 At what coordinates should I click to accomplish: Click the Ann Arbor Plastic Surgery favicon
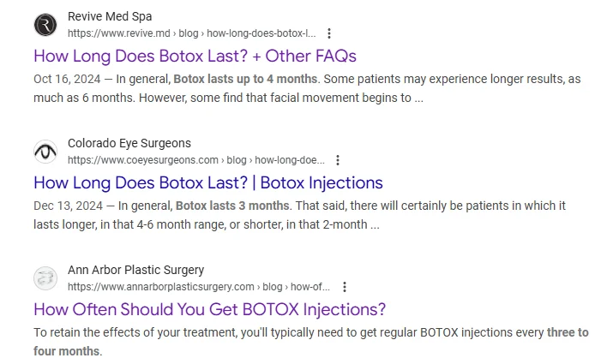click(x=45, y=278)
